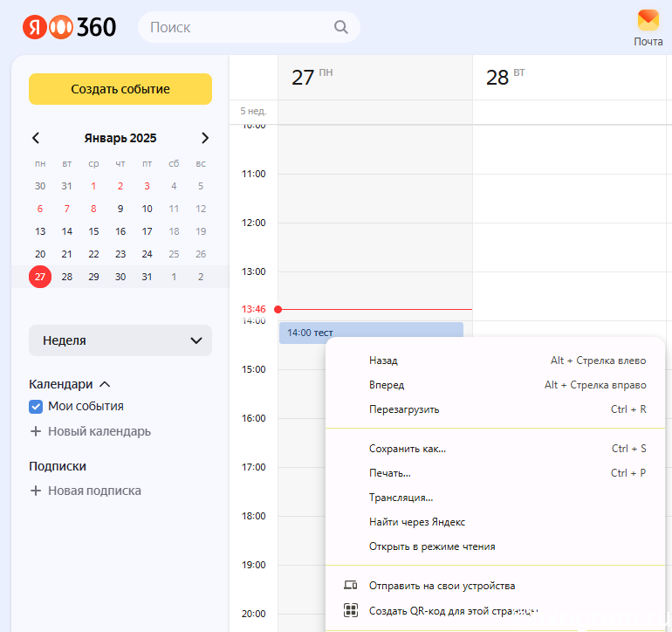Viewport: 672px width, 632px height.
Task: Select Отправить на свои устройства
Action: coord(495,586)
